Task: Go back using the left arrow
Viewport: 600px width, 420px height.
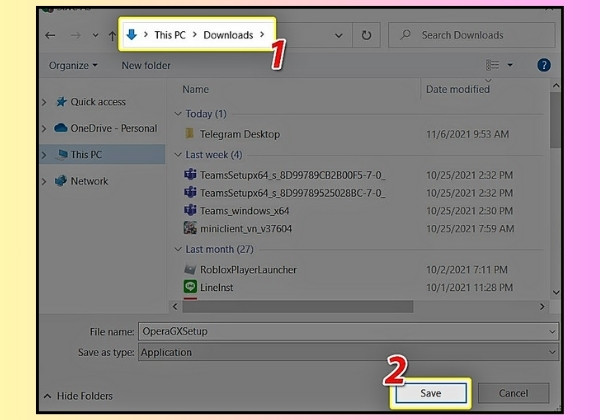Action: (x=50, y=36)
